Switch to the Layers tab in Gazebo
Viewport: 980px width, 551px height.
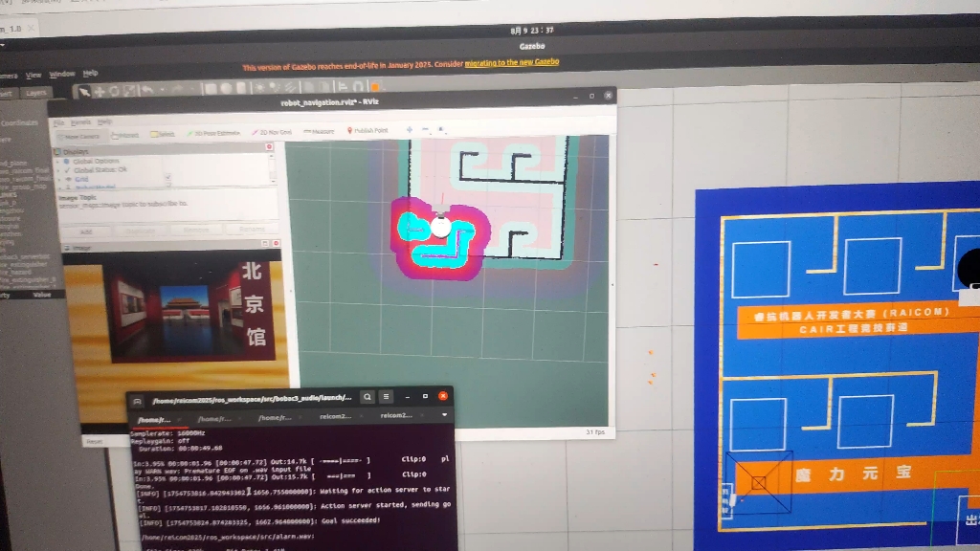click(x=36, y=93)
